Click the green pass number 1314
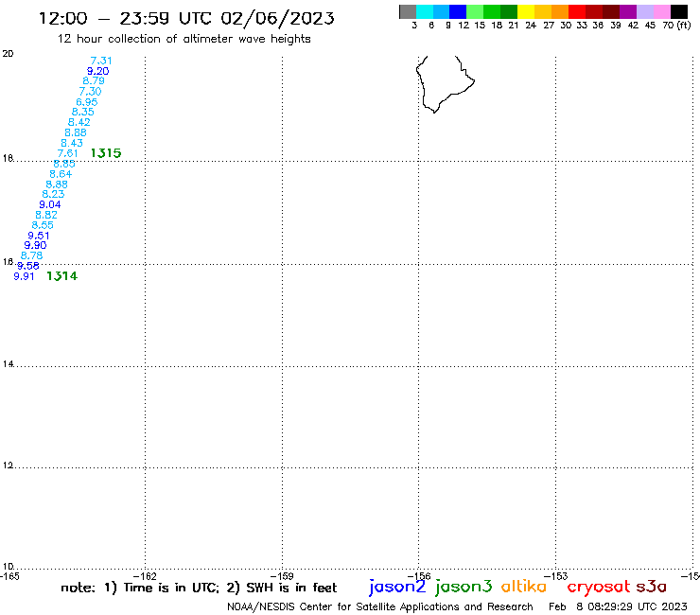This screenshot has width=700, height=615. 62,276
